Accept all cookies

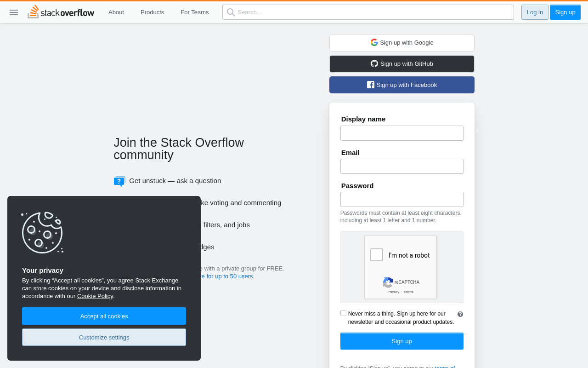tap(104, 316)
